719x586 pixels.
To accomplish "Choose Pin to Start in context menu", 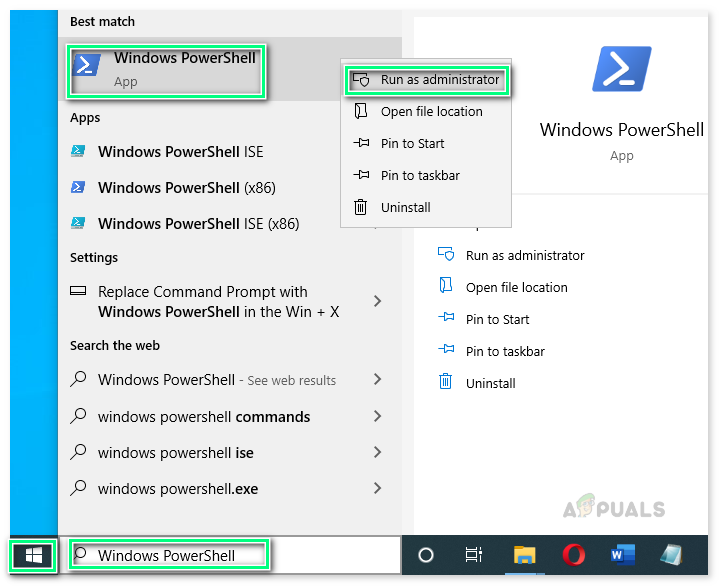I will pos(426,144).
